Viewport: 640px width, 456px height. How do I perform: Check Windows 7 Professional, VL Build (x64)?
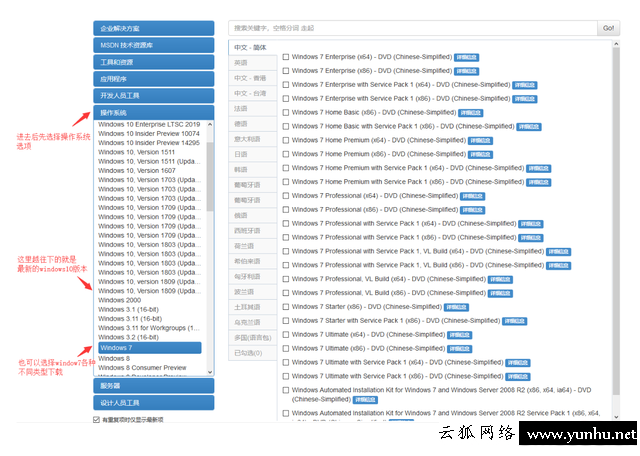click(286, 279)
